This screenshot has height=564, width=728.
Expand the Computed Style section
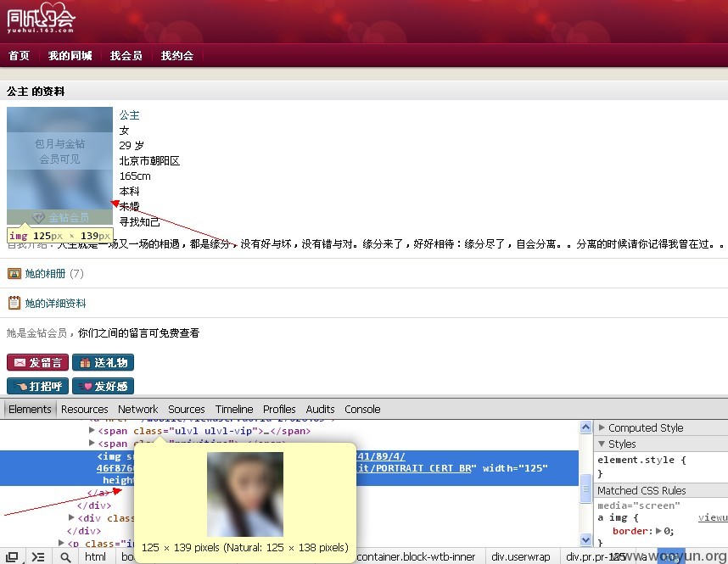(602, 427)
